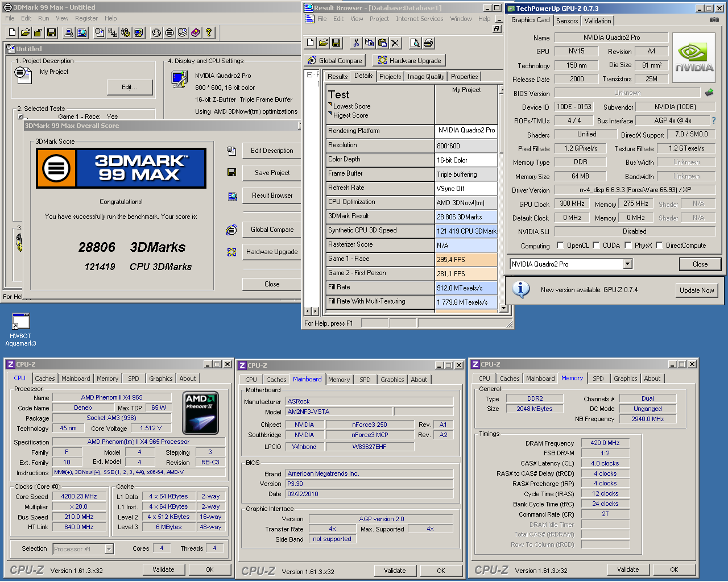Click the black X Delete icon in Result Browser
This screenshot has width=728, height=582.
(x=395, y=43)
